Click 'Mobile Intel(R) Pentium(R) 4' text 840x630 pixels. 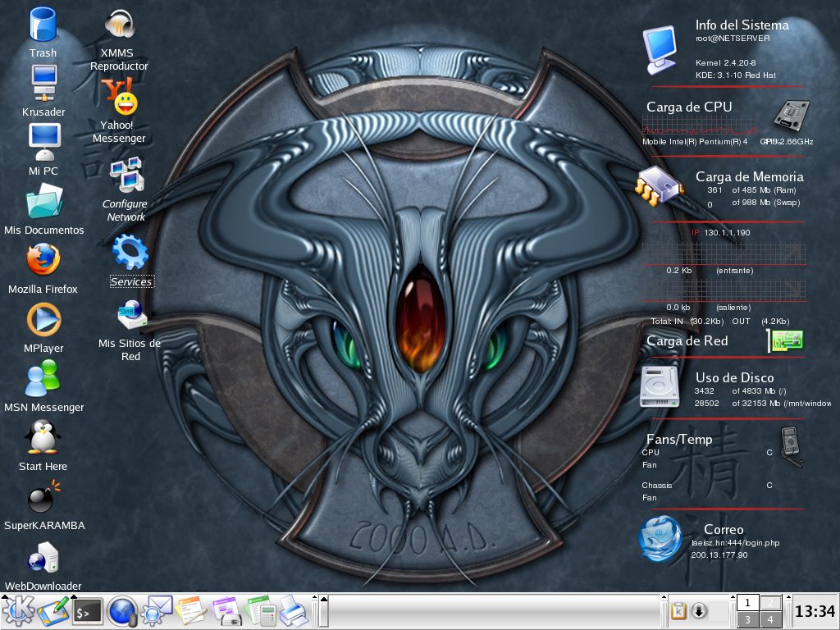click(695, 141)
